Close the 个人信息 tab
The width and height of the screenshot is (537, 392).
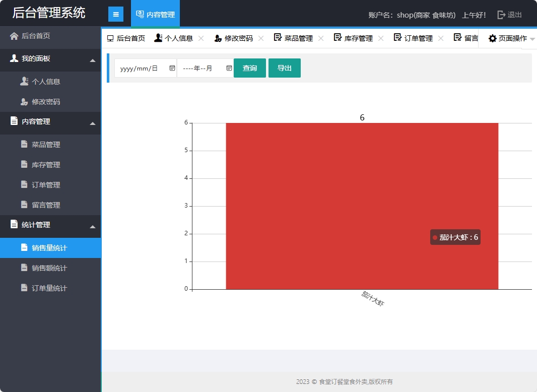201,38
